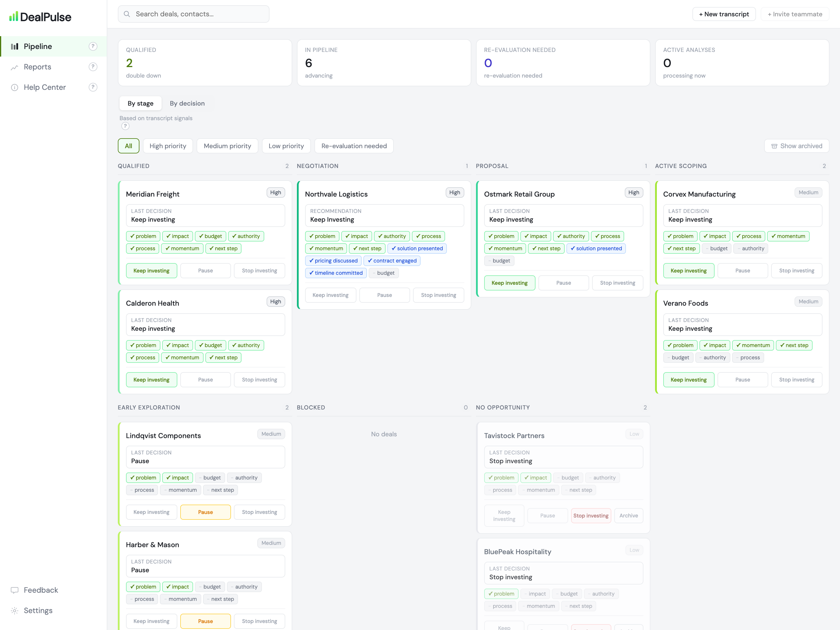
Task: Open the Meridian Freight deal title
Action: pyautogui.click(x=153, y=194)
